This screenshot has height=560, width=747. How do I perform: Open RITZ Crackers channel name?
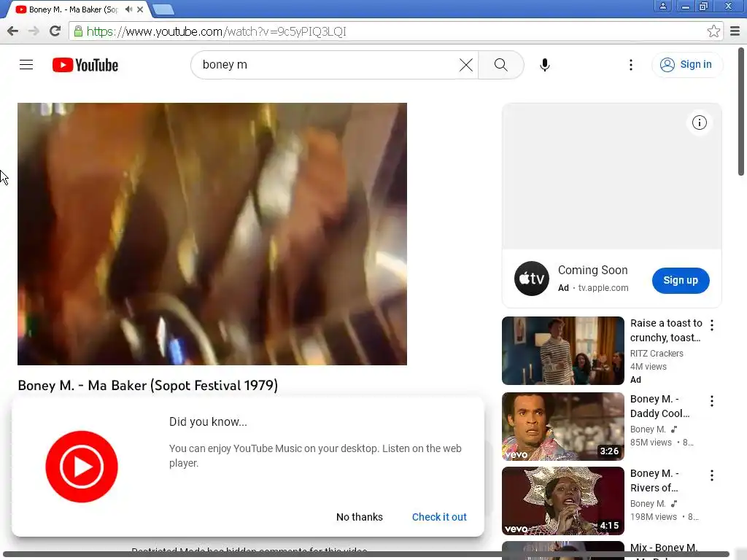pos(657,354)
